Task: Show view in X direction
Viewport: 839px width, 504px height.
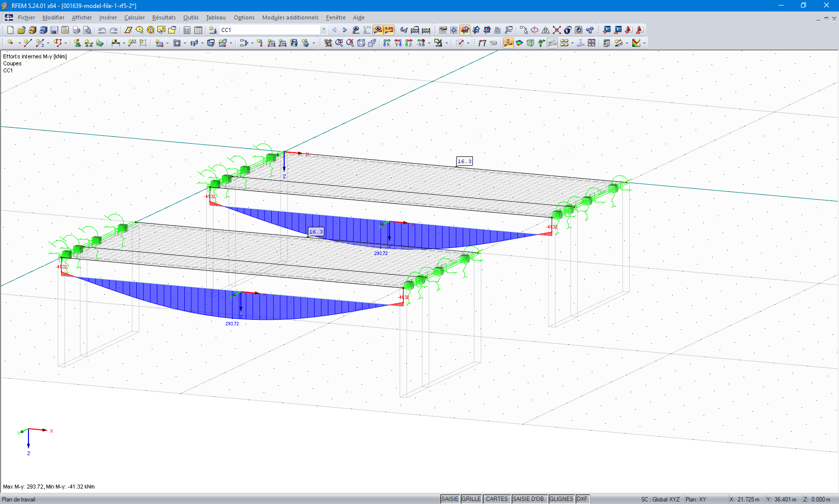Action: pyautogui.click(x=387, y=43)
